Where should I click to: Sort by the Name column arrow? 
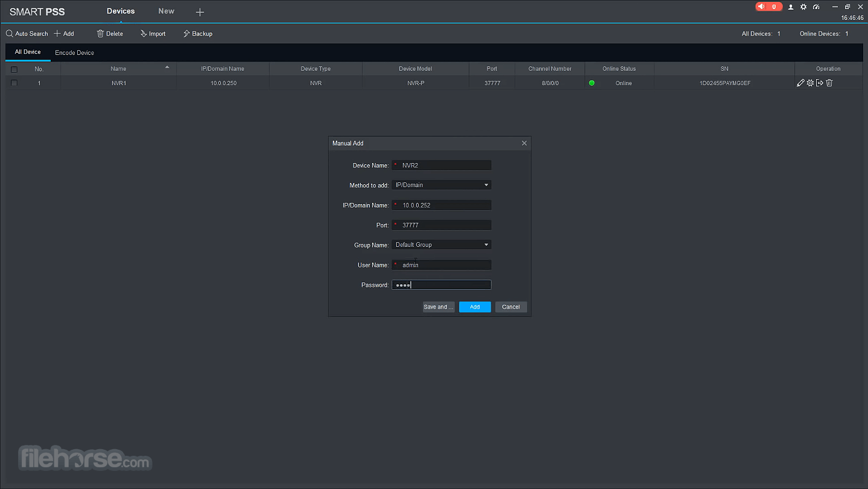167,67
